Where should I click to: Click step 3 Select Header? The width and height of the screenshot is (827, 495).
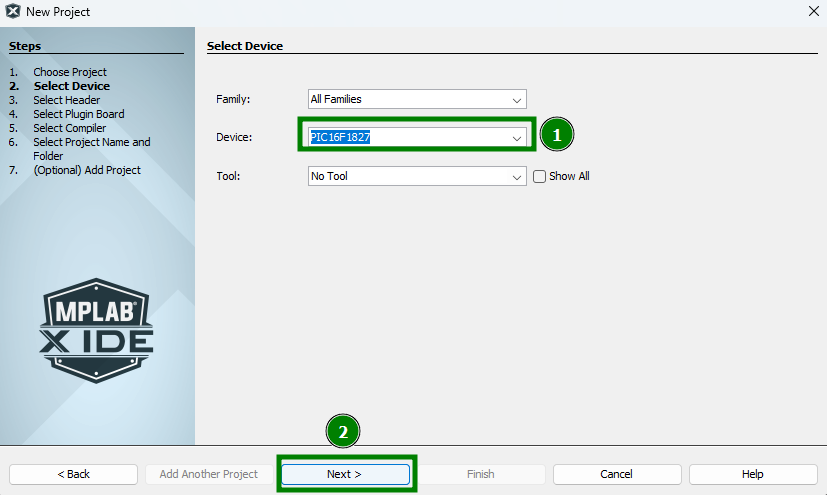[66, 100]
